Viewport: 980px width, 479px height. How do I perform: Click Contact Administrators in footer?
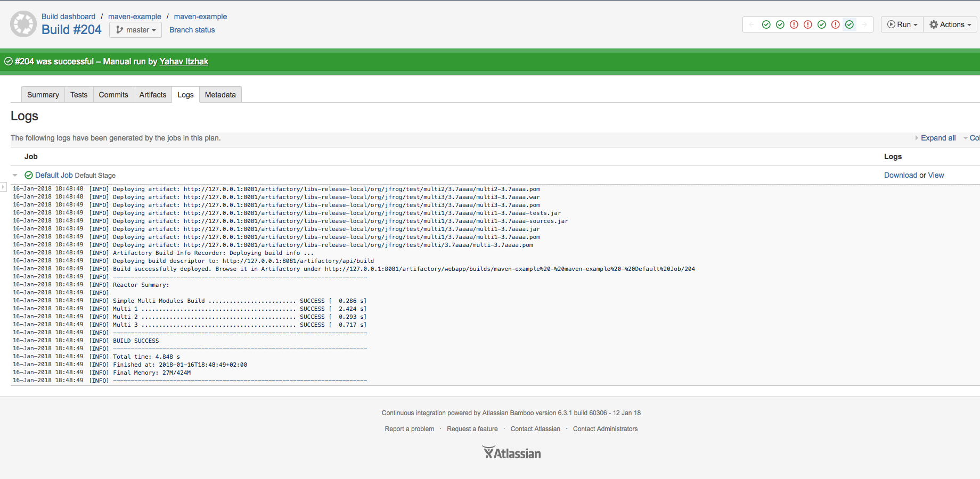[x=605, y=429]
